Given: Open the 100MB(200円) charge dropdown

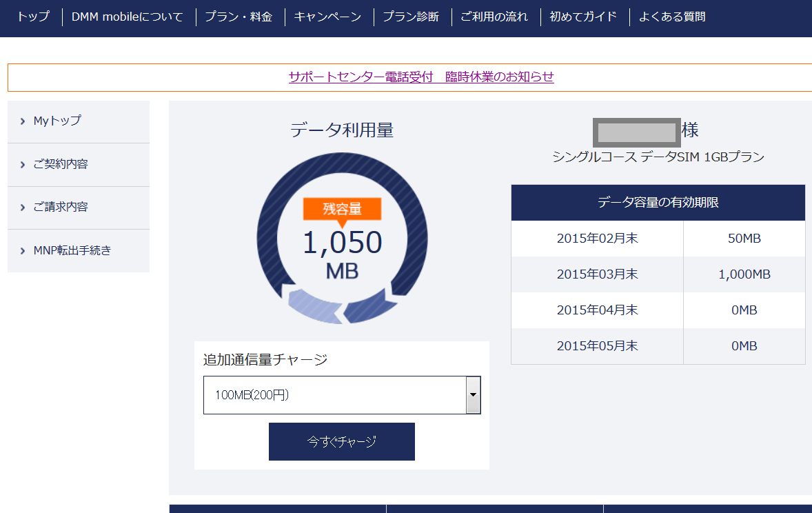Looking at the screenshot, I should click(342, 395).
